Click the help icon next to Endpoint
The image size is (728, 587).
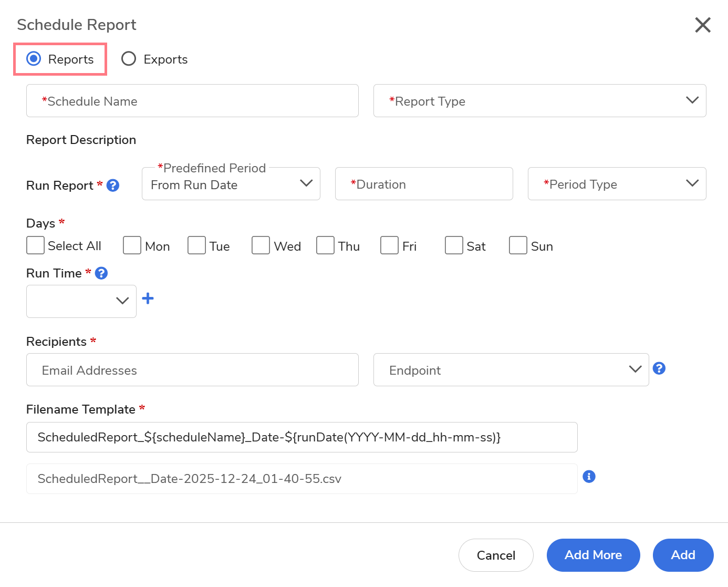(659, 368)
